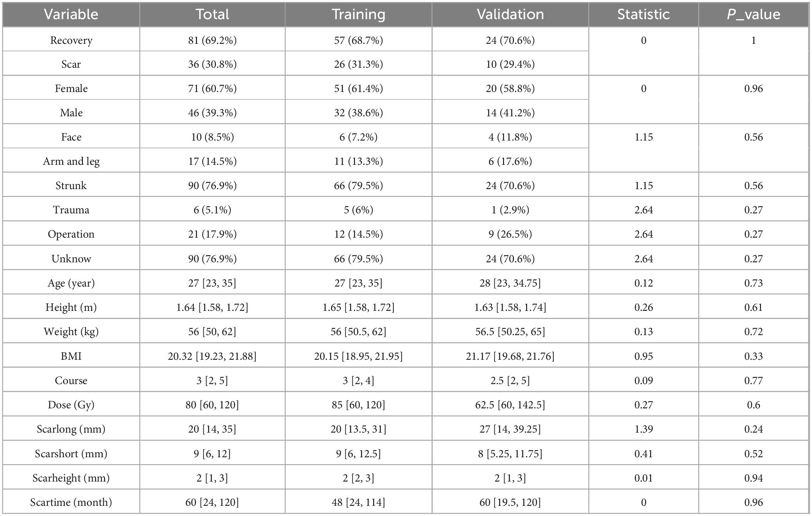812x516 pixels.
Task: Click the Statistic column header
Action: 644,14
